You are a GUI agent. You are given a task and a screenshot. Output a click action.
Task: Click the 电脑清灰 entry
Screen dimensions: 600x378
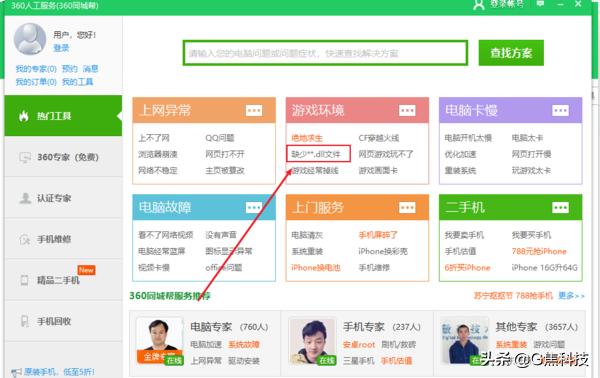(307, 235)
